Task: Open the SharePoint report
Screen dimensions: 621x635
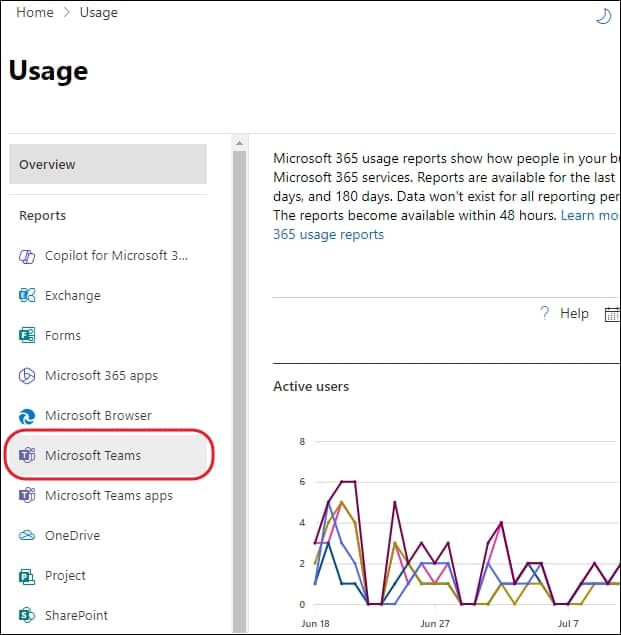Action: point(108,615)
